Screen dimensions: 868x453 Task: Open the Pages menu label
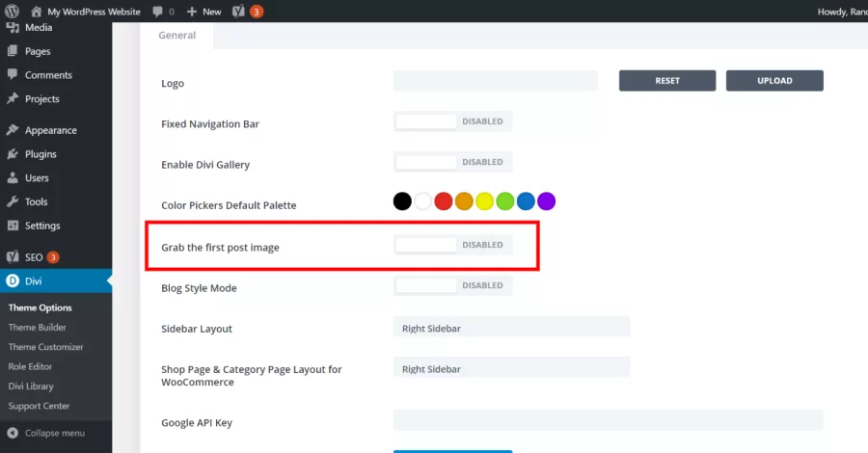(x=38, y=51)
